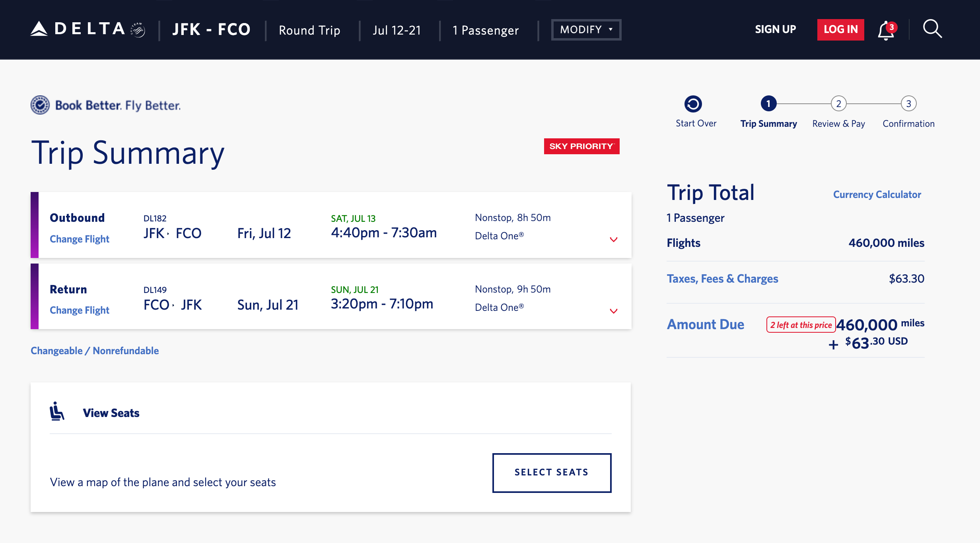Click the LOG IN button
Screen dimensions: 980x543
(x=840, y=29)
